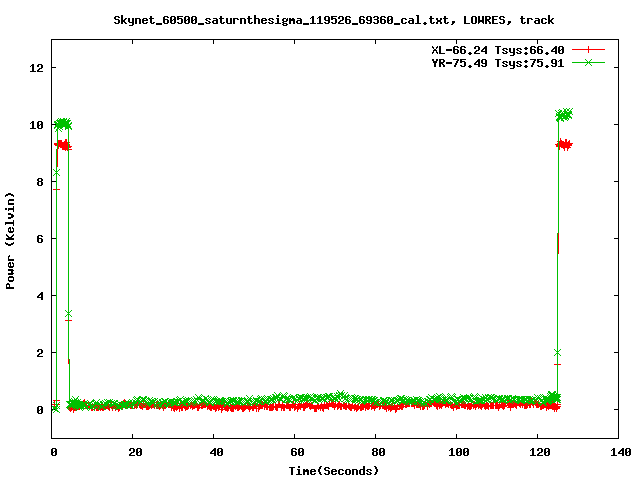Click the x-axis tick label 20
This screenshot has width=640, height=480.
coord(136,452)
